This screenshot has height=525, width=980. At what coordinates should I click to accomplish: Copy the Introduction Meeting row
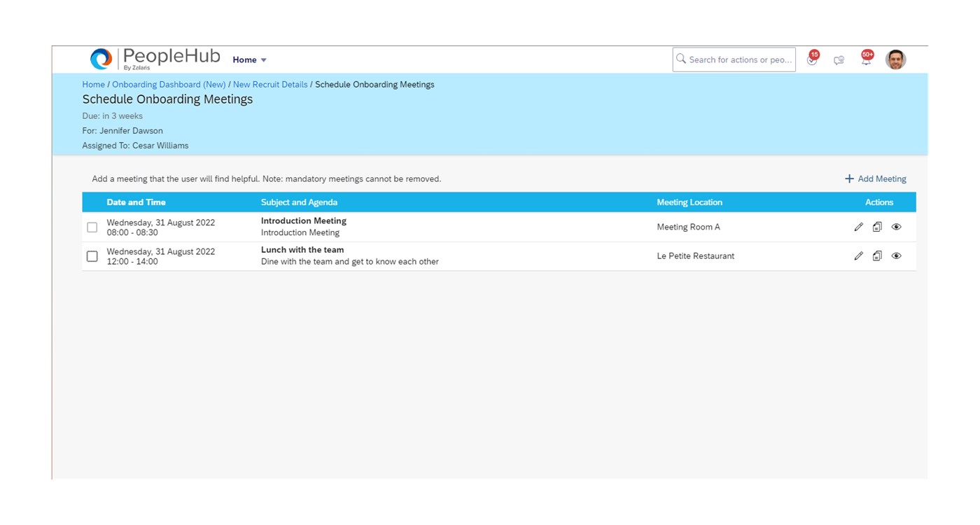point(877,226)
